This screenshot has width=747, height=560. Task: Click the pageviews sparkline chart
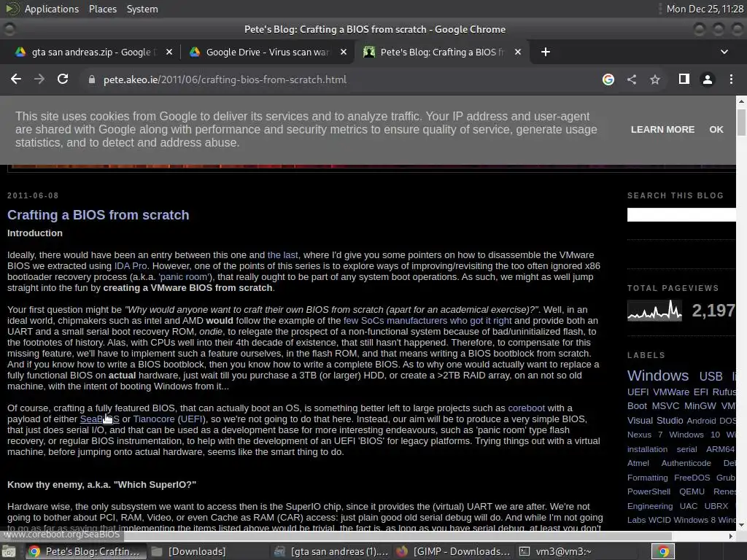point(654,311)
